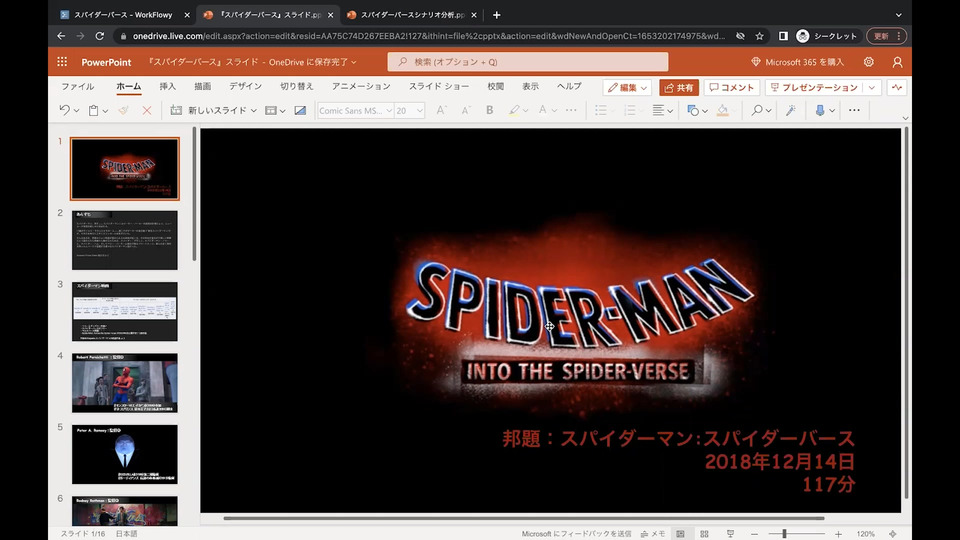Switch to the 描画 ribbon tab
Image resolution: width=960 pixels, height=540 pixels.
[203, 86]
